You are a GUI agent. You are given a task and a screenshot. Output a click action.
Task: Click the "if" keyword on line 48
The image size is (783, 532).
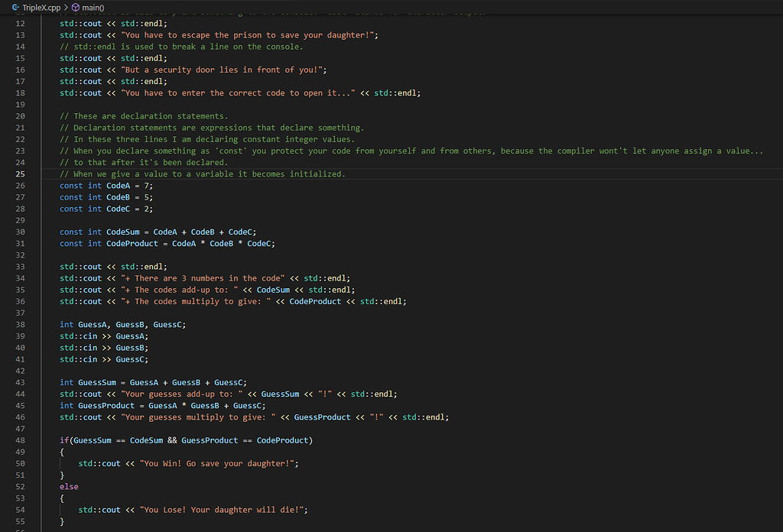tap(64, 440)
